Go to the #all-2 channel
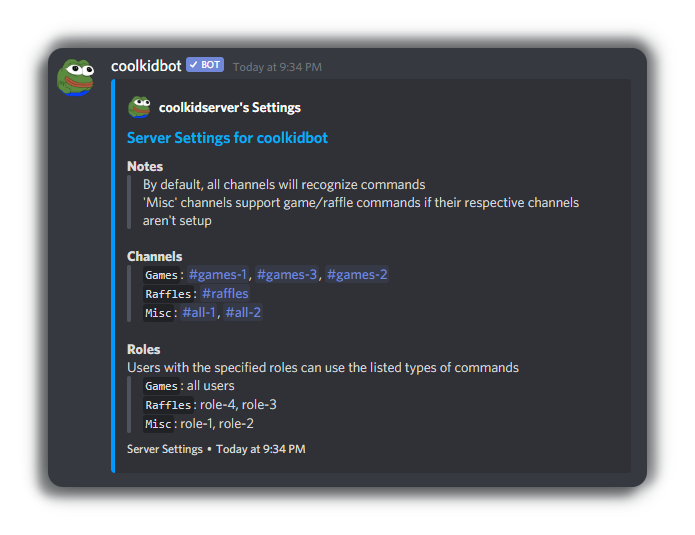This screenshot has height=535, width=695. (x=243, y=313)
